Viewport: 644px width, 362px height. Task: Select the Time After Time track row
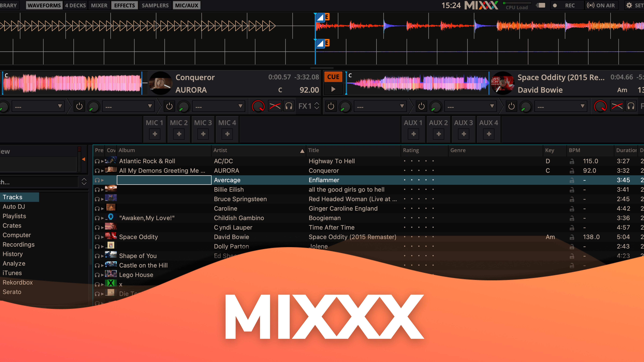(369, 228)
